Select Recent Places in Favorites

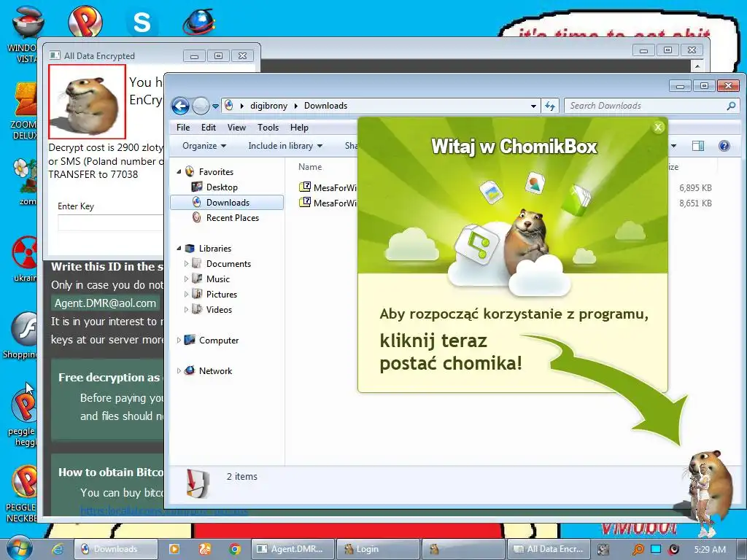233,217
